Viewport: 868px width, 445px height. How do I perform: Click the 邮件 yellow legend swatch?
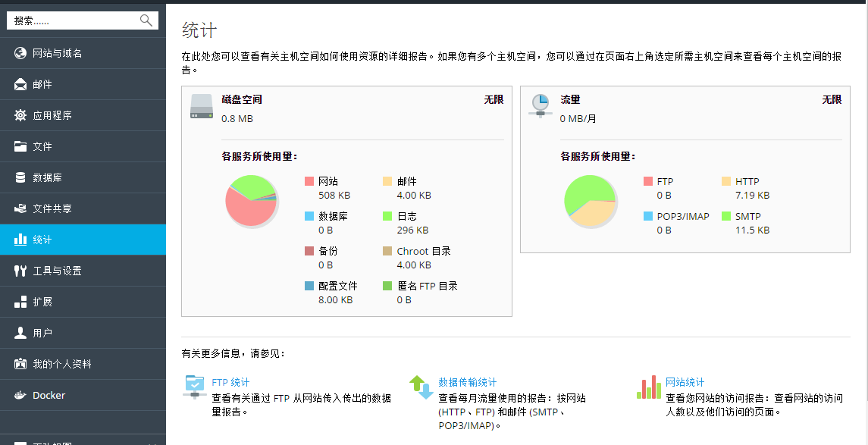click(x=387, y=181)
